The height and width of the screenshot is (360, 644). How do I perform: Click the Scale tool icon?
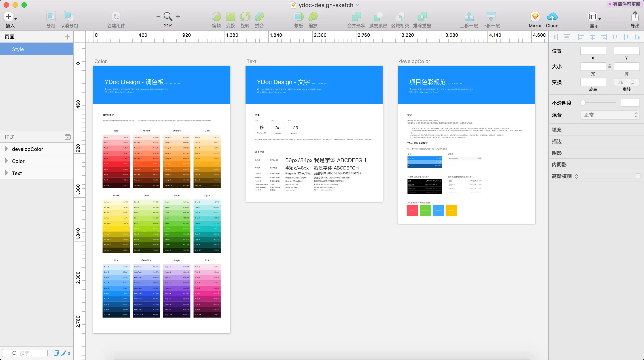tap(313, 17)
